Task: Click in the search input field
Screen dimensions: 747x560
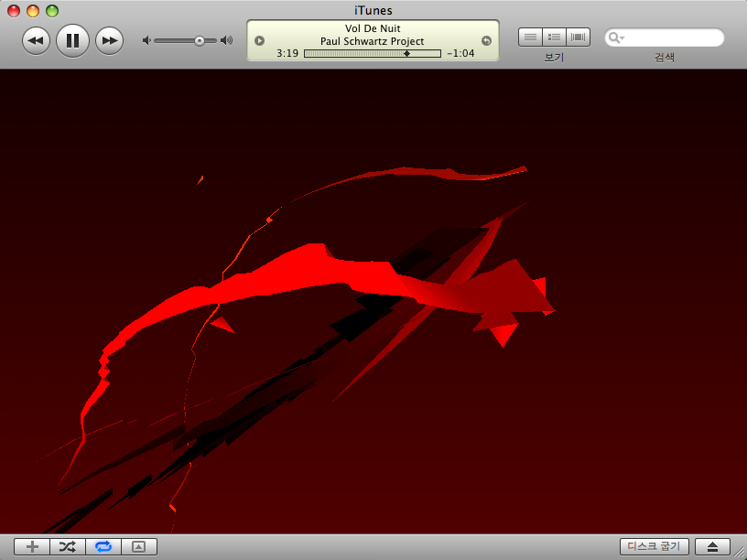Action: 673,38
